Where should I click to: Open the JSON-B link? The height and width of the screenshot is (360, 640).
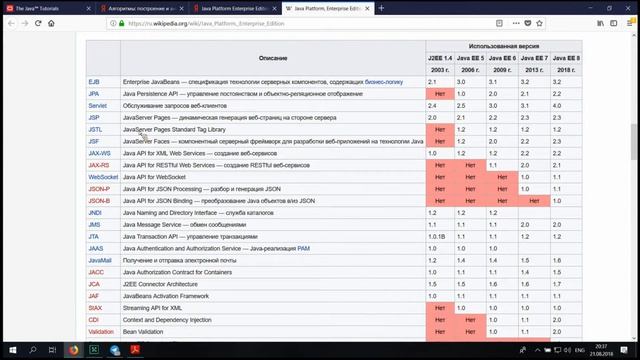(99, 200)
